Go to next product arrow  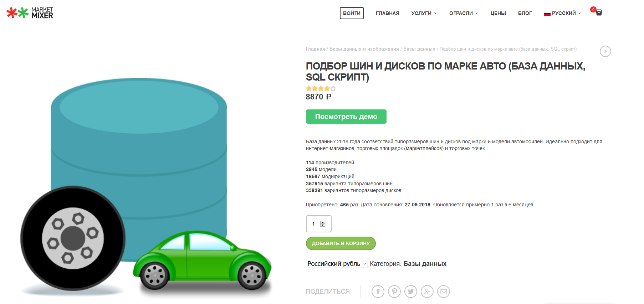click(x=605, y=51)
